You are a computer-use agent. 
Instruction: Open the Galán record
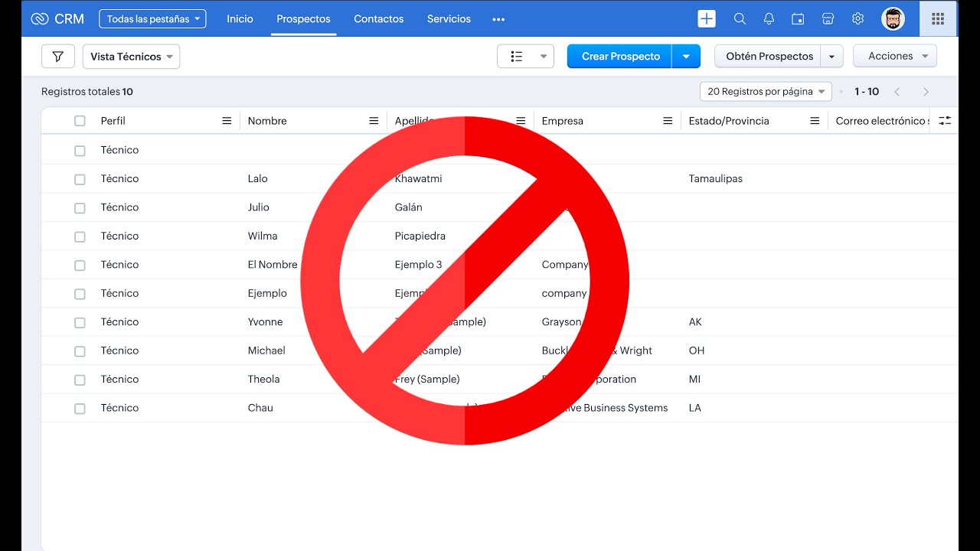pyautogui.click(x=409, y=207)
